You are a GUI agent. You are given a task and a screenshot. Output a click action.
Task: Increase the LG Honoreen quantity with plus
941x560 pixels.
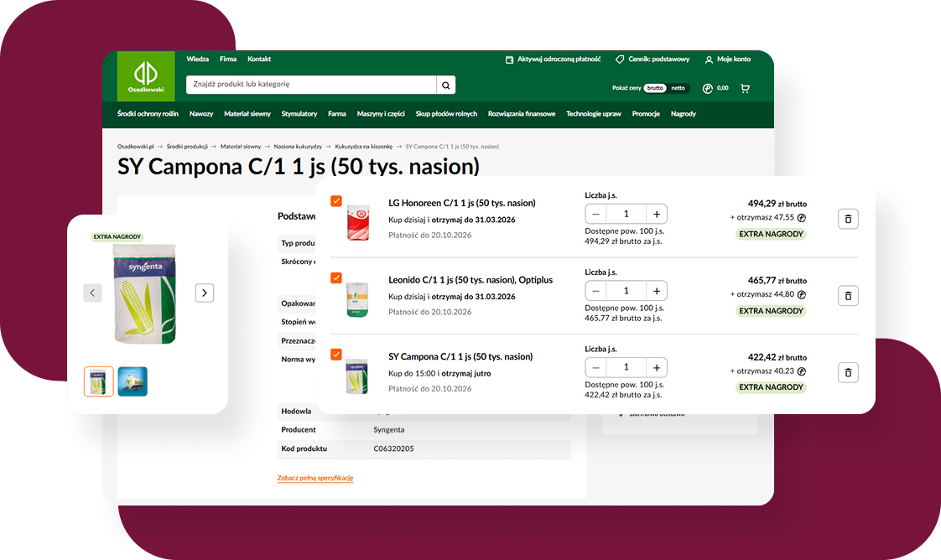pos(657,214)
